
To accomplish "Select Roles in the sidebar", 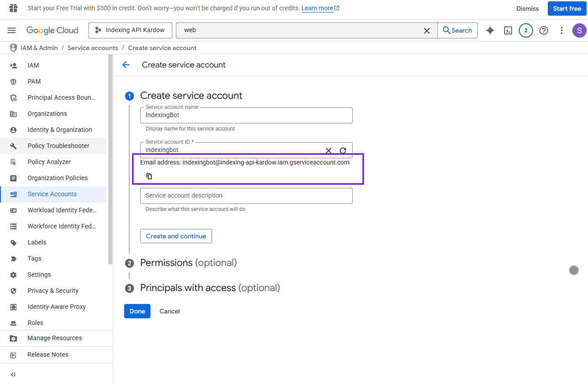I will pos(35,323).
